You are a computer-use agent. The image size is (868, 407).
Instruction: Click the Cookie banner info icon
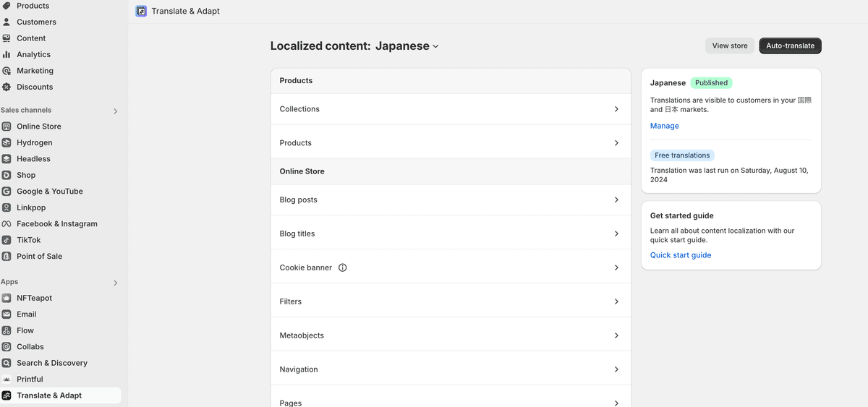[x=343, y=267]
